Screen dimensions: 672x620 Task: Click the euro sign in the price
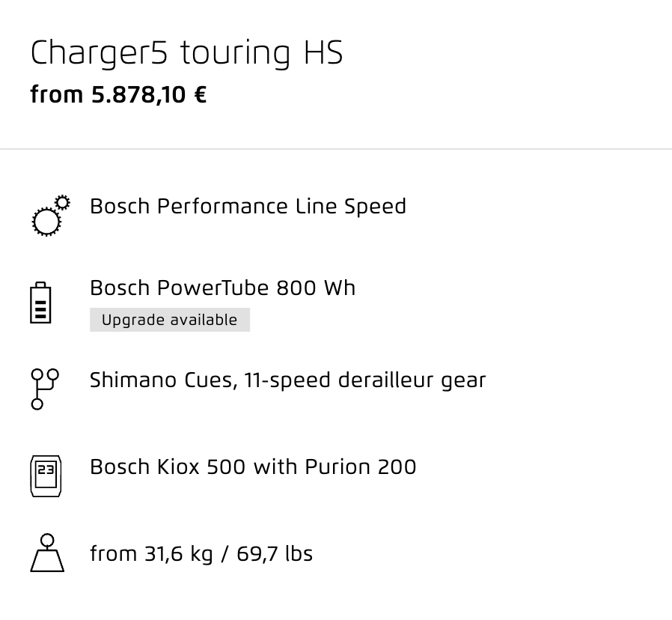[x=200, y=94]
